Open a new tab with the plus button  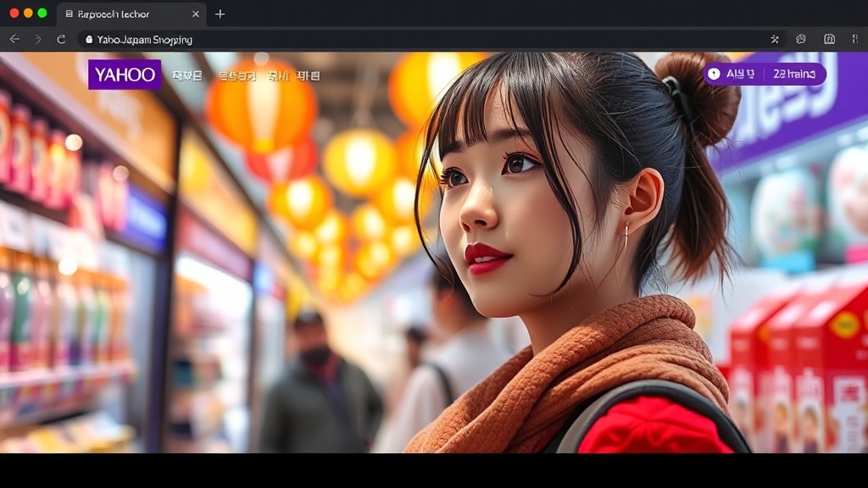(x=219, y=14)
